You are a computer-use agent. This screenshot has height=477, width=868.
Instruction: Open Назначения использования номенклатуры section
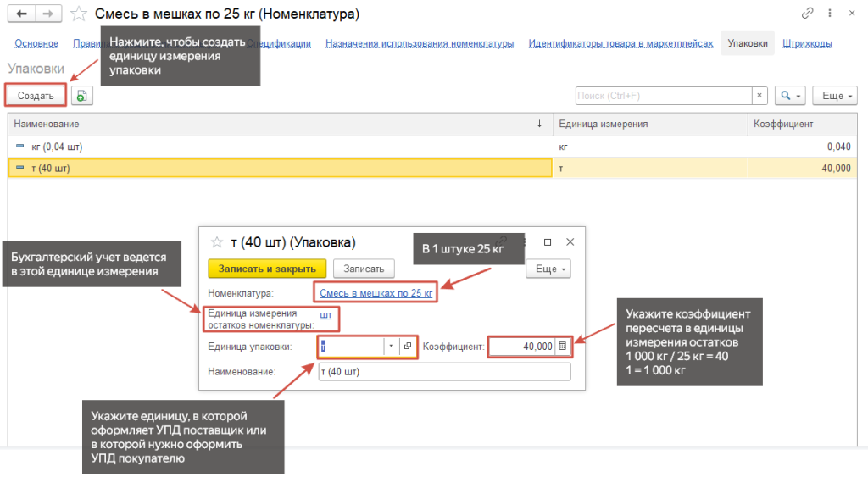tap(420, 43)
